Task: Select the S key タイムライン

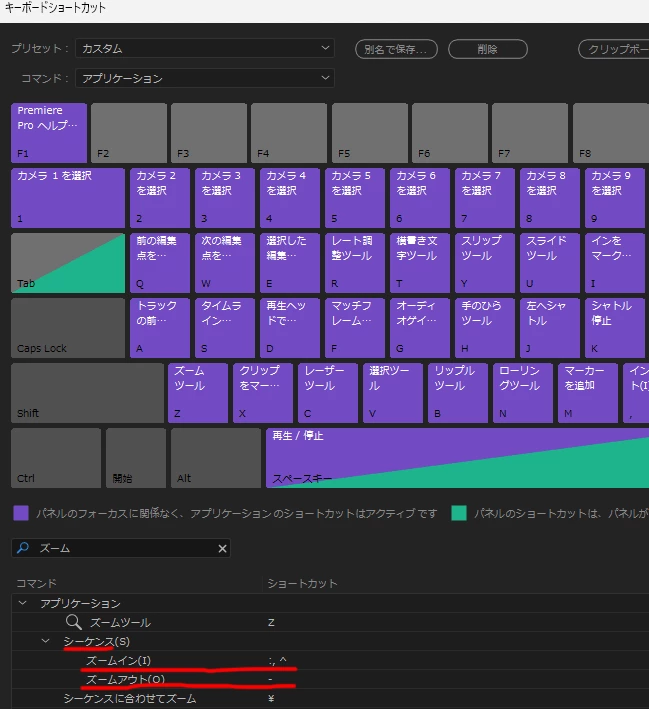Action: 225,328
